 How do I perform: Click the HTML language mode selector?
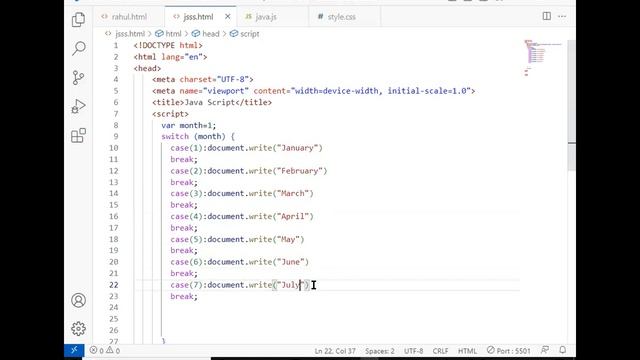pyautogui.click(x=467, y=351)
